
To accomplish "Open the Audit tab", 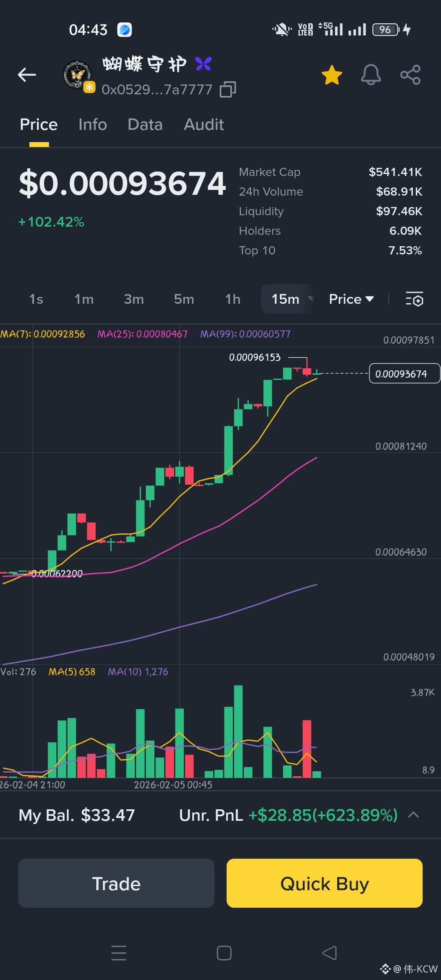I will [204, 125].
